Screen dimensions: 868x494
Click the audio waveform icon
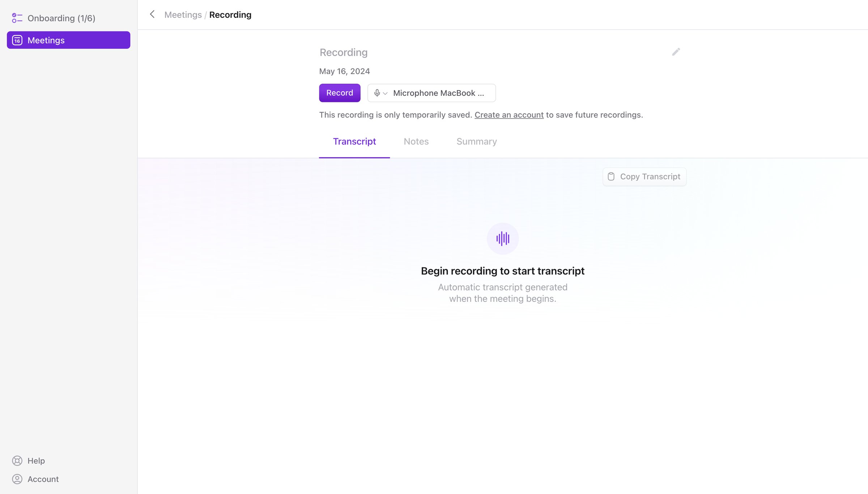tap(503, 239)
